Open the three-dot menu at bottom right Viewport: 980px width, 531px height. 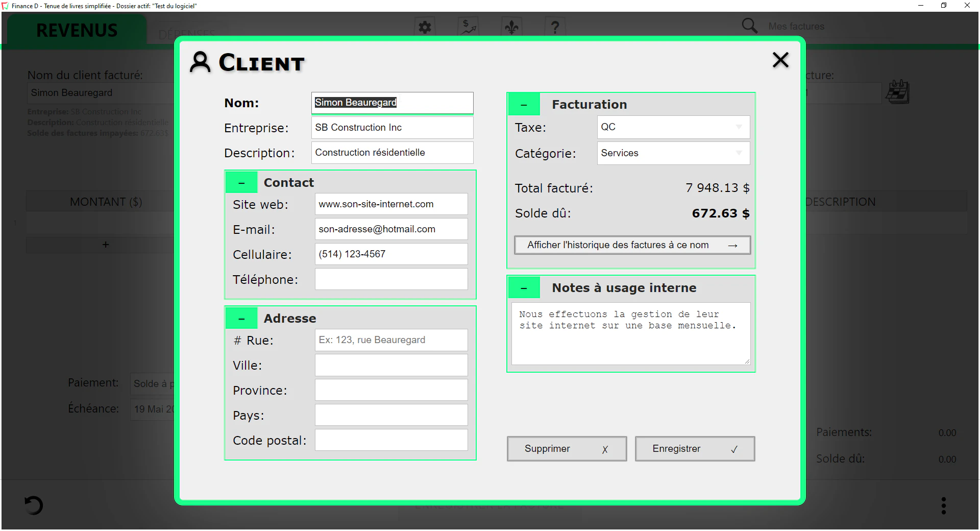[943, 505]
